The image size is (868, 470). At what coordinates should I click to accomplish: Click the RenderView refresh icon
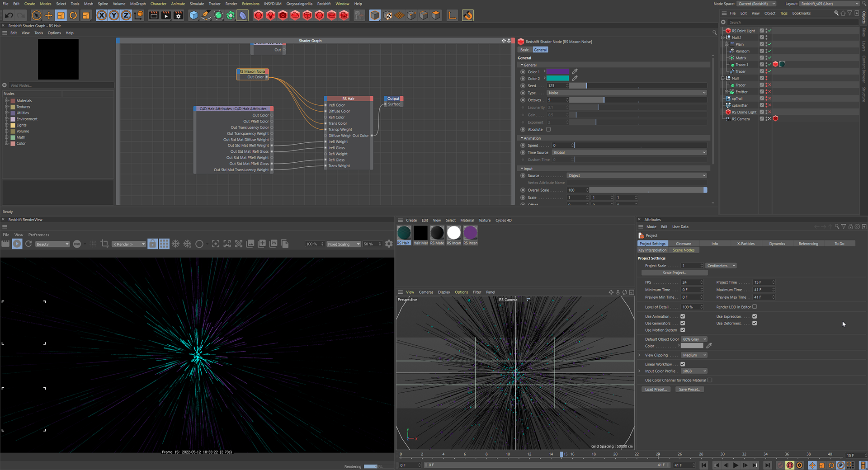pos(28,244)
